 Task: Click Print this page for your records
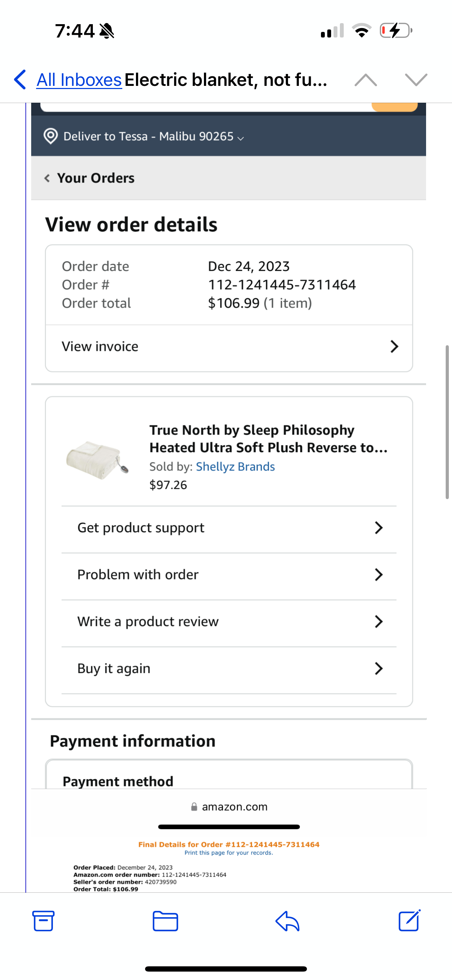(x=229, y=852)
